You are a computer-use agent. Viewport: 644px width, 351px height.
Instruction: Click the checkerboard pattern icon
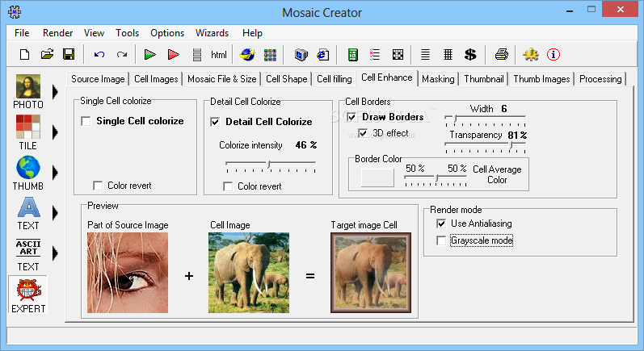pyautogui.click(x=398, y=55)
